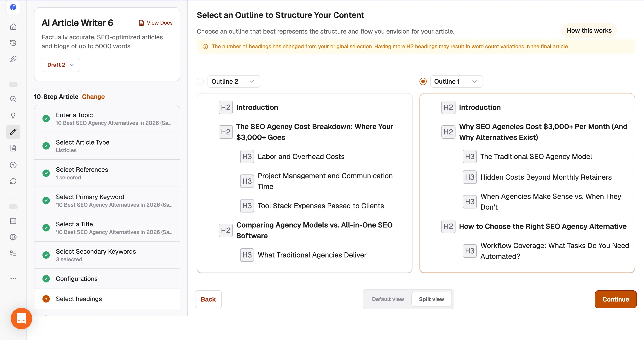Screen dimensions: 644x340
Task: Open the Configurations step
Action: tap(107, 279)
